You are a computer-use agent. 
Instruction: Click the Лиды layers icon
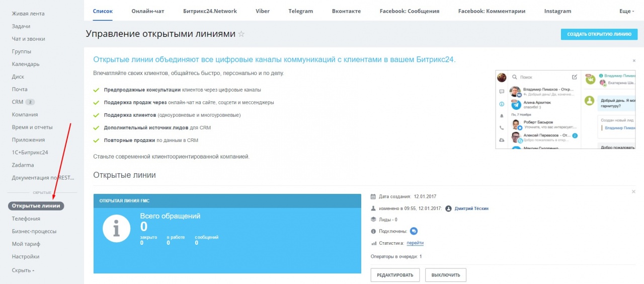(373, 220)
